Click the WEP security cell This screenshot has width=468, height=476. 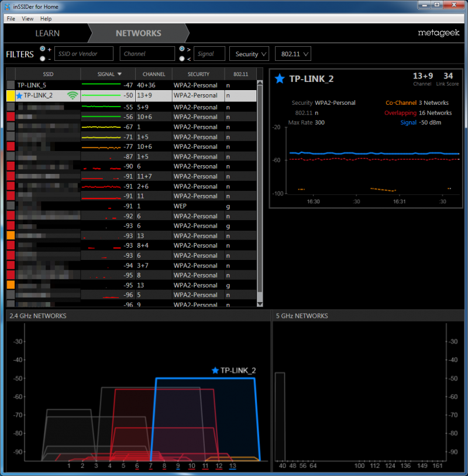pyautogui.click(x=180, y=206)
